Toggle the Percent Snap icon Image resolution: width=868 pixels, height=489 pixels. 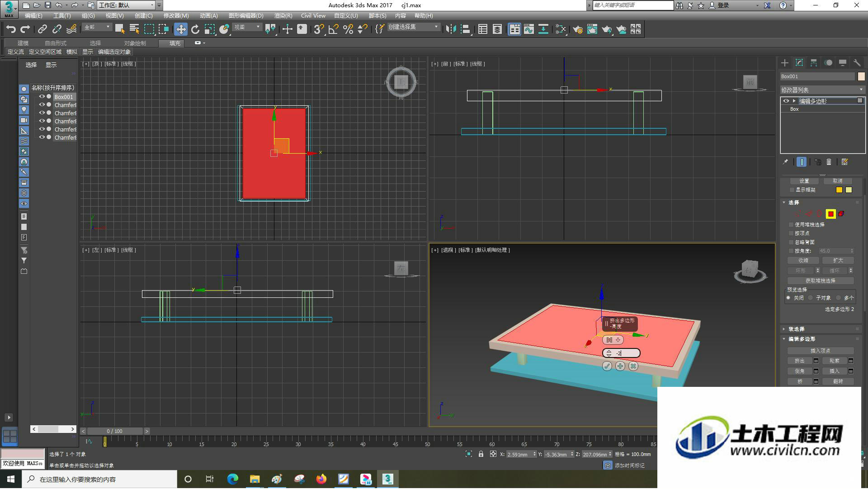click(348, 29)
